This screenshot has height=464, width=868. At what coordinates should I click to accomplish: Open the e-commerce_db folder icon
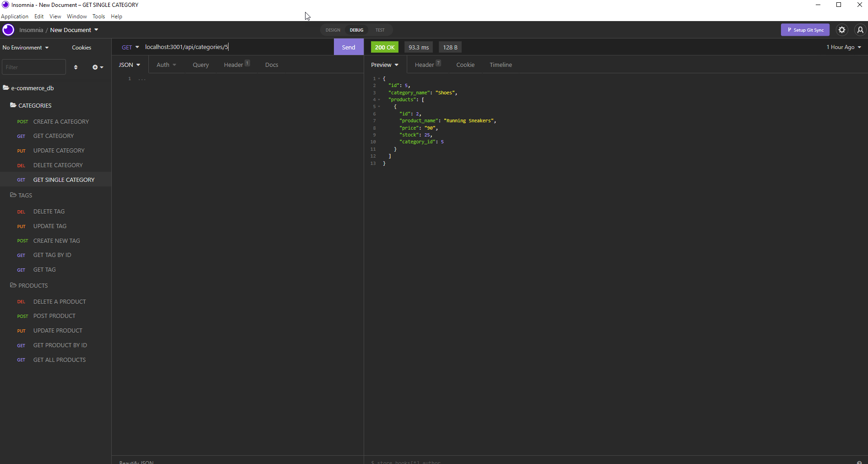coord(6,87)
